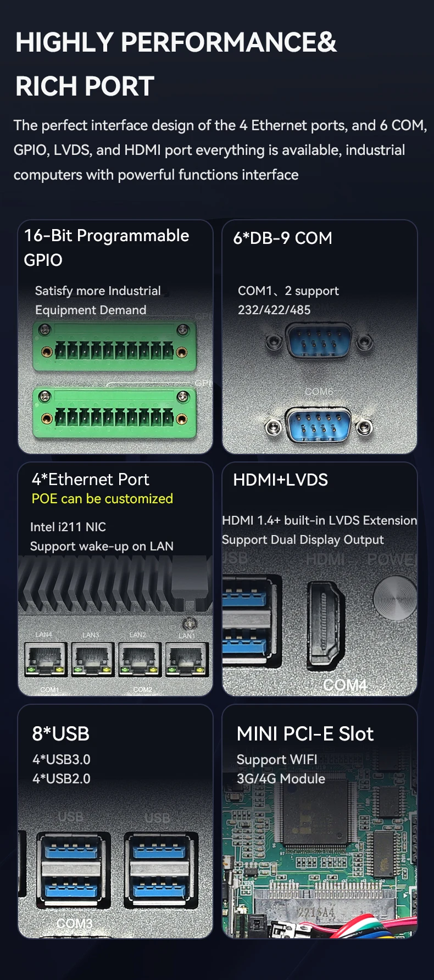Click the left stacked blue USB ports
The image size is (434, 980).
73,869
